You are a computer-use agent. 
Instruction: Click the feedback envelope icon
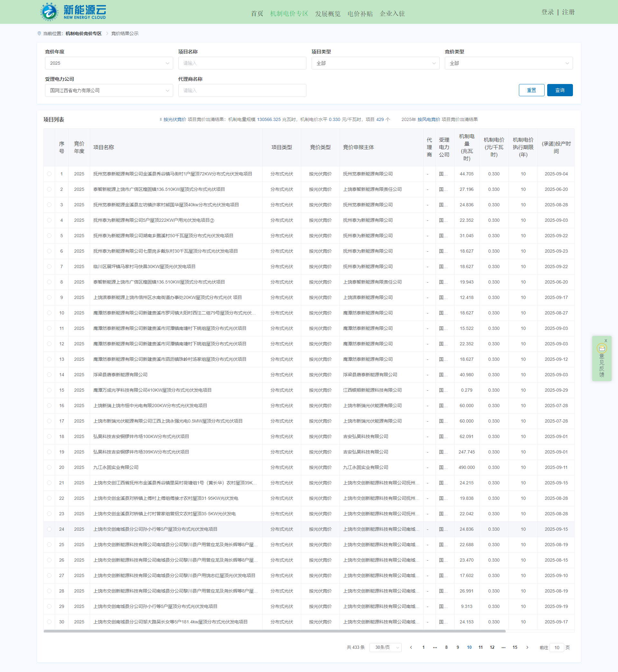[x=602, y=348]
